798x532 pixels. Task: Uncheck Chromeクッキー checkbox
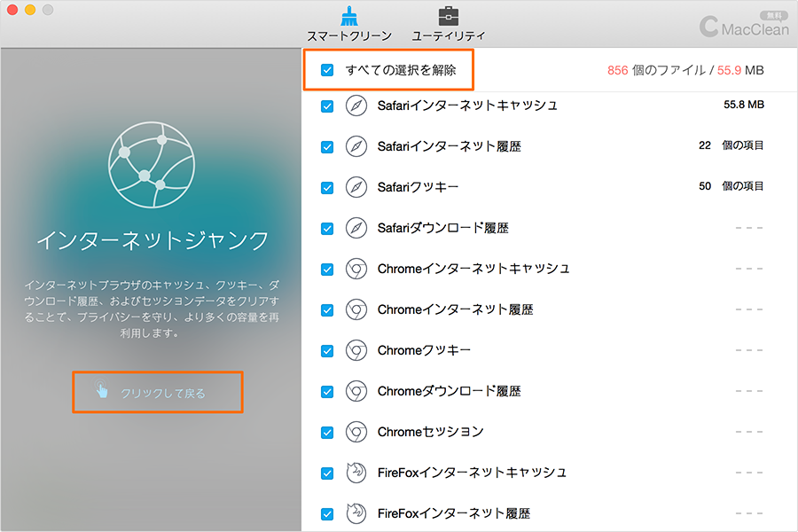tap(327, 351)
